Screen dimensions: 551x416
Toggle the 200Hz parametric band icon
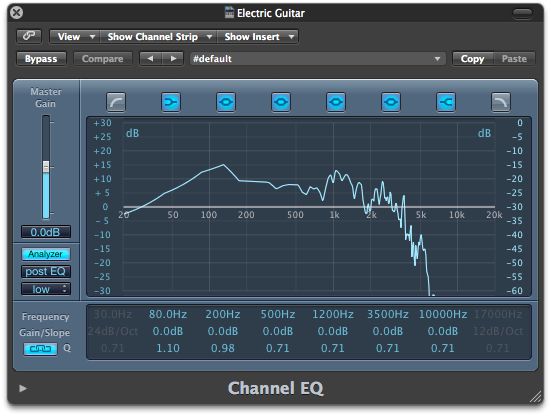pos(226,102)
